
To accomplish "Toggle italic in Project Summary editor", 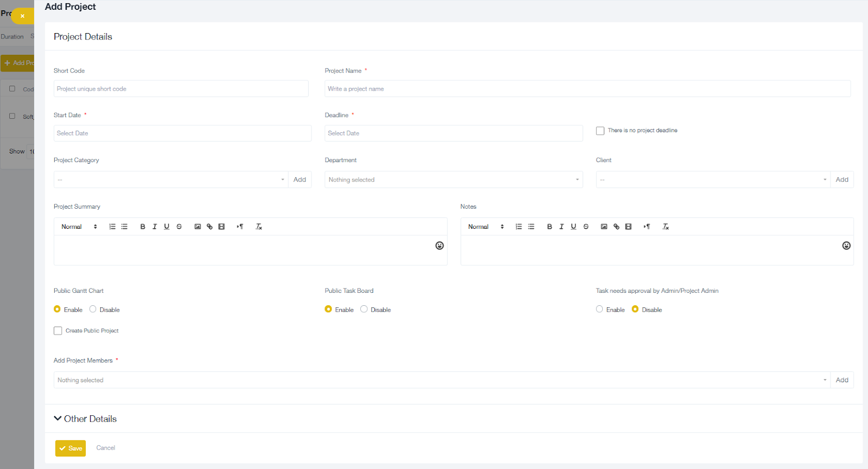I will 155,227.
